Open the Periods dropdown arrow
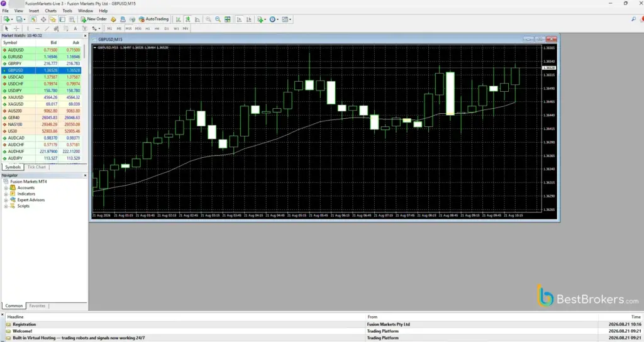 click(277, 19)
